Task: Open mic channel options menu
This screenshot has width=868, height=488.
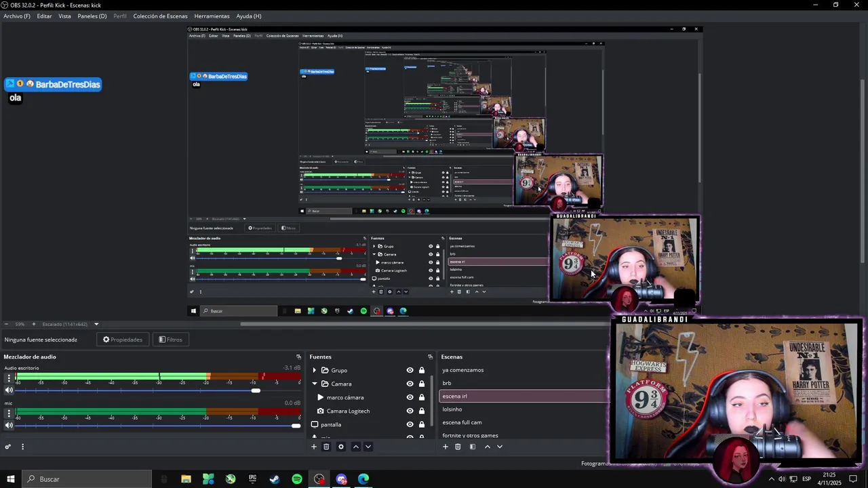Action: (9, 413)
